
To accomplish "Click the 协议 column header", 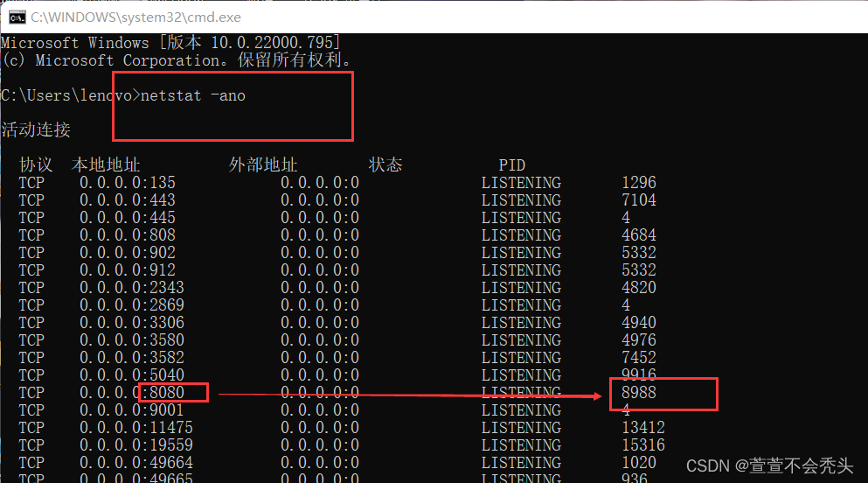I will click(x=36, y=165).
